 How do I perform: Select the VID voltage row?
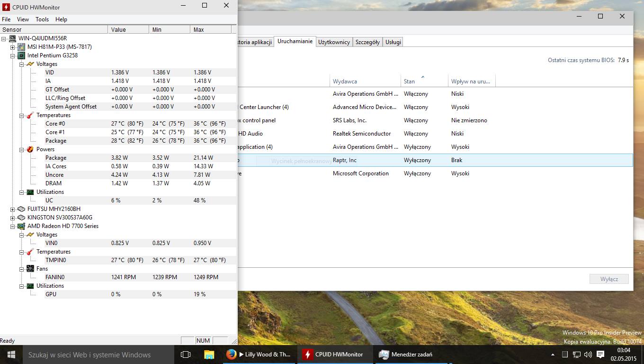click(140, 73)
